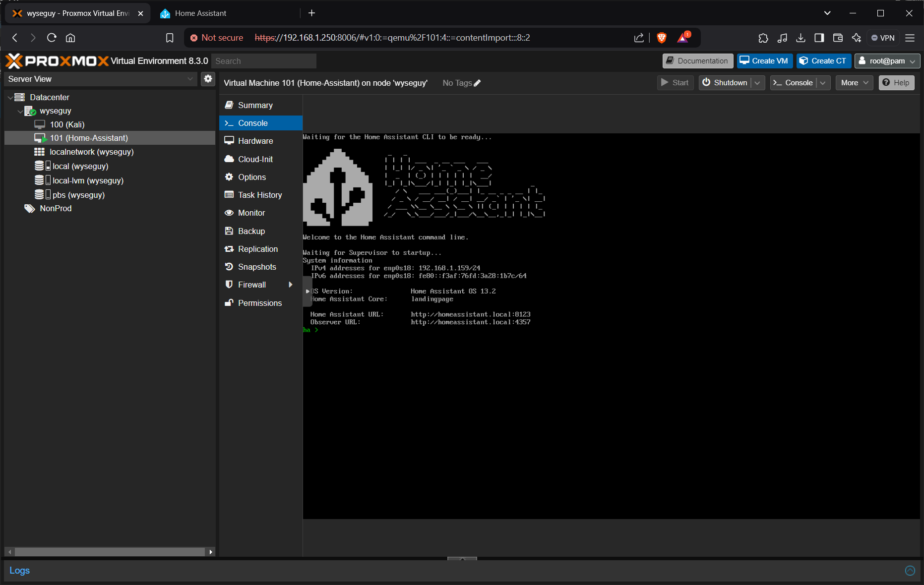Open the noVNC control panel handle
Image resolution: width=924 pixels, height=585 pixels.
coord(308,291)
